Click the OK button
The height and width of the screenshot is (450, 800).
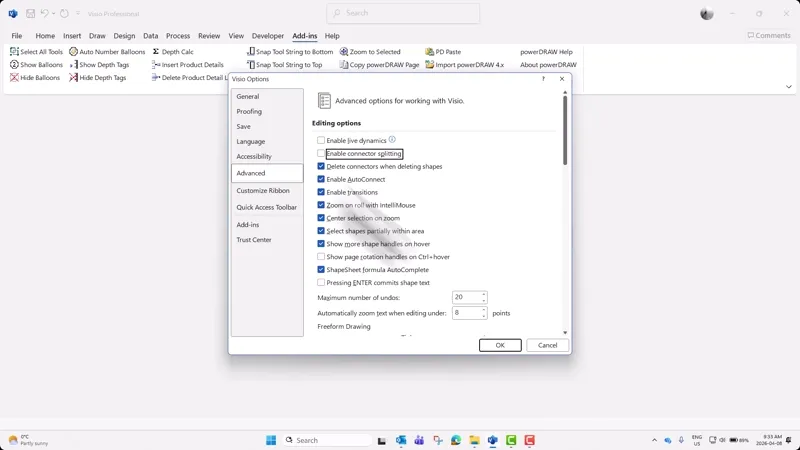pos(500,345)
